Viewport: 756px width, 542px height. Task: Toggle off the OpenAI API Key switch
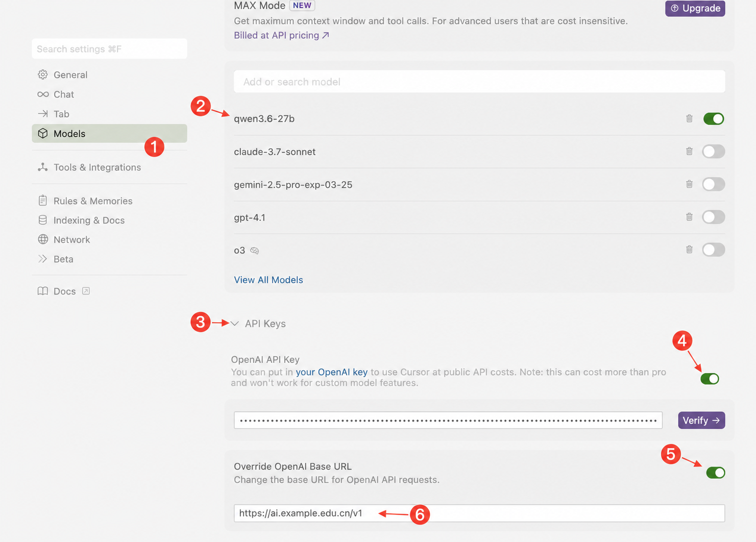click(710, 379)
